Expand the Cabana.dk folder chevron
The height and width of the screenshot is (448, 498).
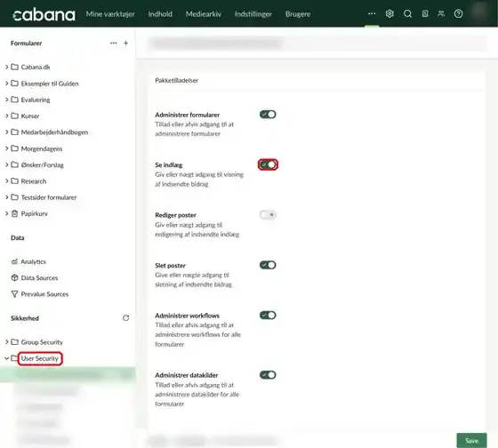(7, 67)
